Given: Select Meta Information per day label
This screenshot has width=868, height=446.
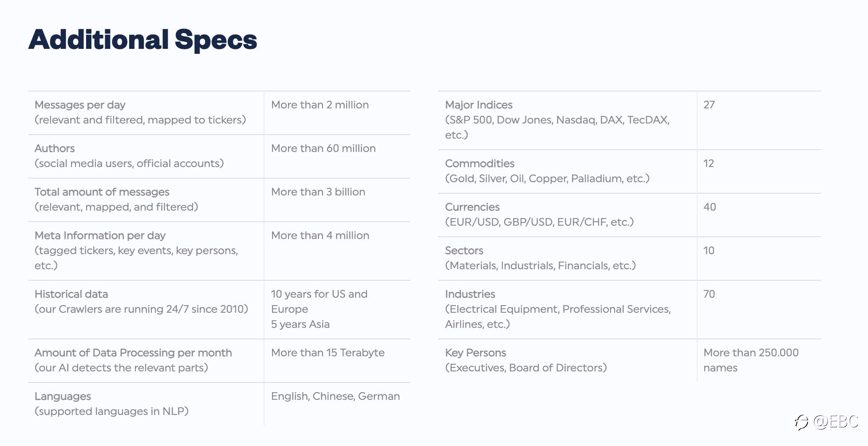Looking at the screenshot, I should coord(100,235).
